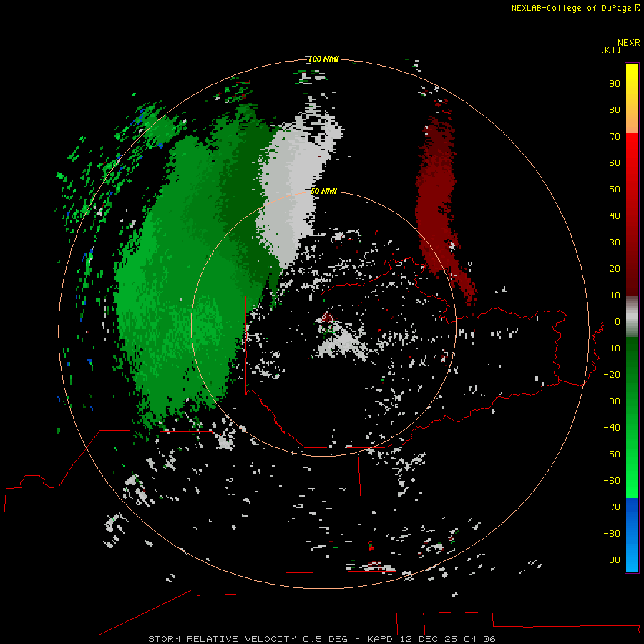The height and width of the screenshot is (644, 644).
Task: Click the STORM RELATIVE VELOCITY caption text
Action: click(222, 639)
